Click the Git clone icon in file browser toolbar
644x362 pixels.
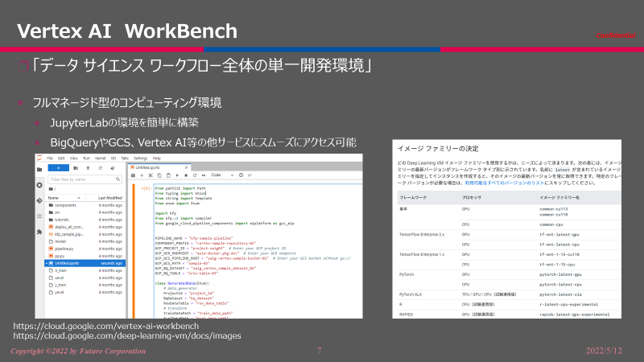coord(113,168)
